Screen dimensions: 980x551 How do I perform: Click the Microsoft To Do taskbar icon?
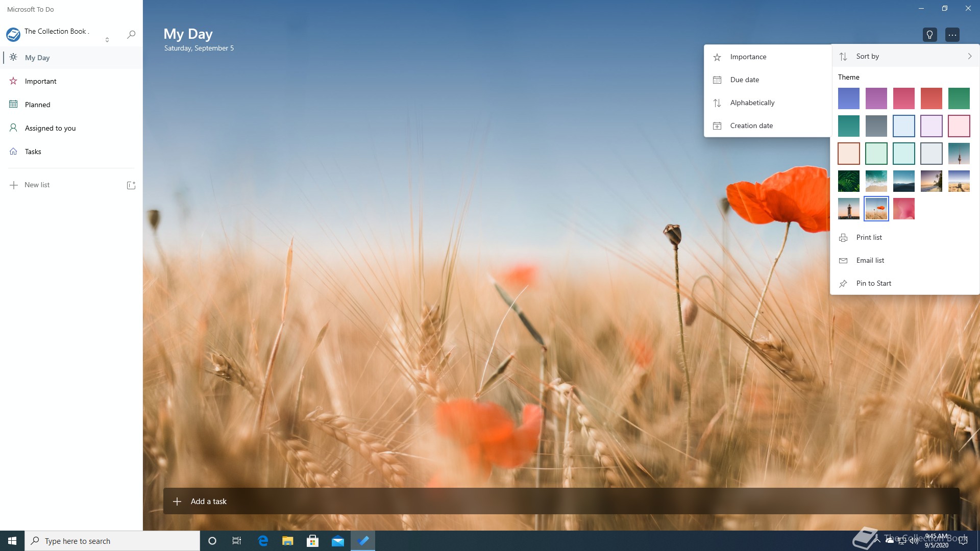[x=363, y=541]
